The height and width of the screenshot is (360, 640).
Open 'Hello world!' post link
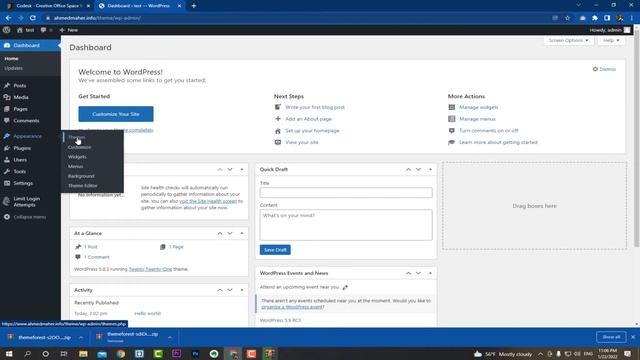click(x=148, y=313)
